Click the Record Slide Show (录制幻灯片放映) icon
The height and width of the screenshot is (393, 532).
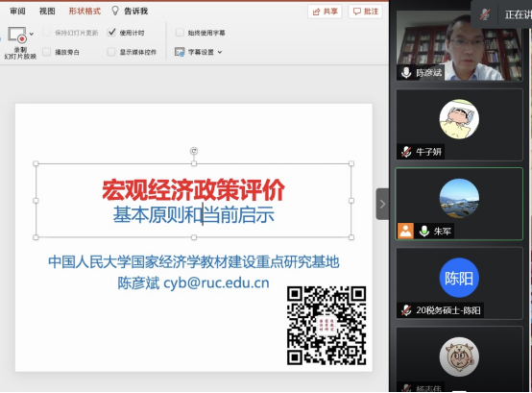pos(17,35)
